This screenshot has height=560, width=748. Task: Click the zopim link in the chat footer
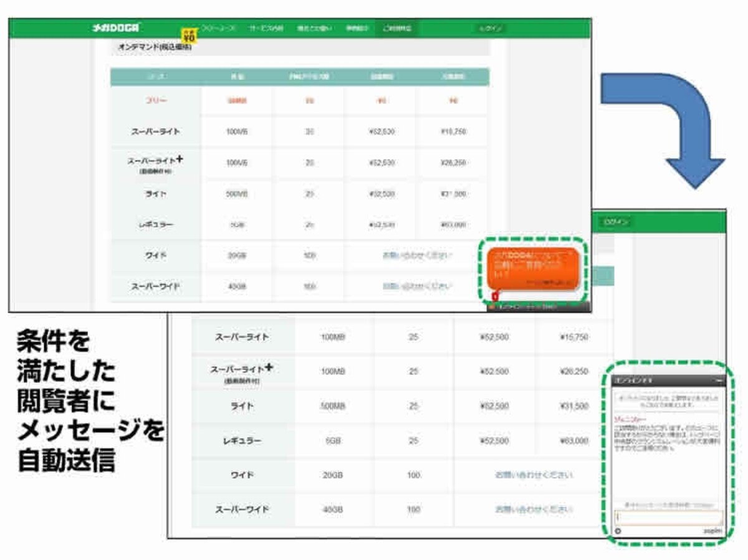[713, 531]
